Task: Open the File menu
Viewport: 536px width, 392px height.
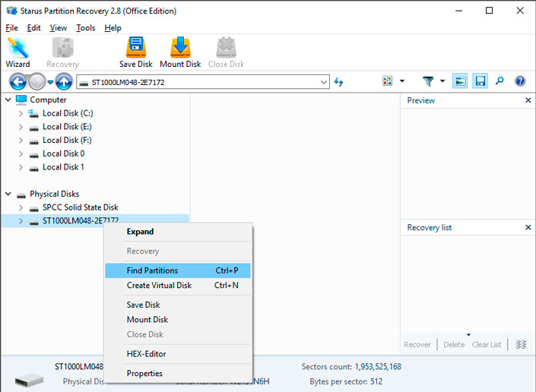Action: 11,27
